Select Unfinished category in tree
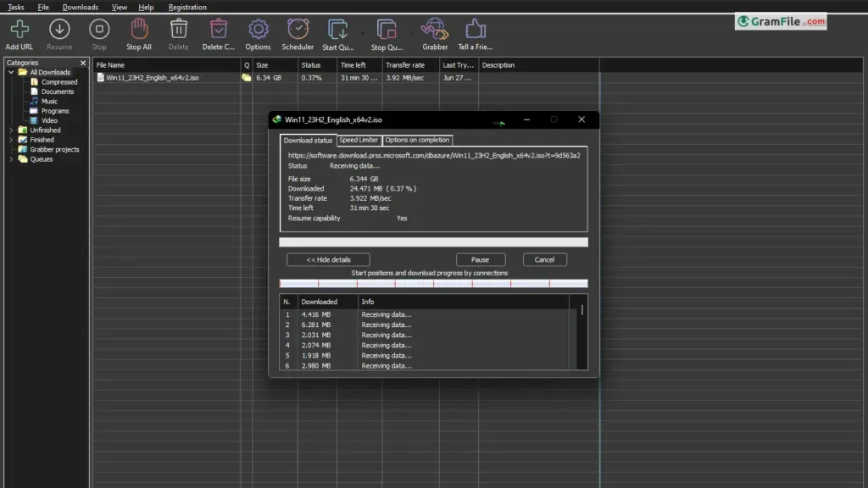This screenshot has height=488, width=868. [45, 130]
